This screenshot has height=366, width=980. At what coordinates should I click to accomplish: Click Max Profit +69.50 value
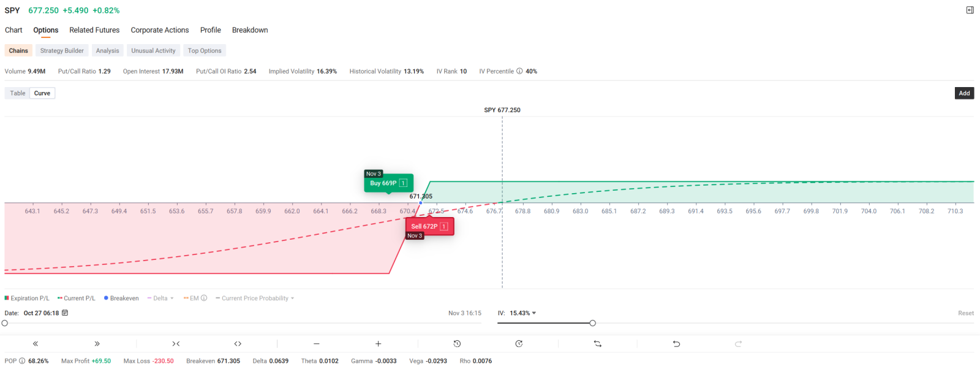tap(101, 361)
